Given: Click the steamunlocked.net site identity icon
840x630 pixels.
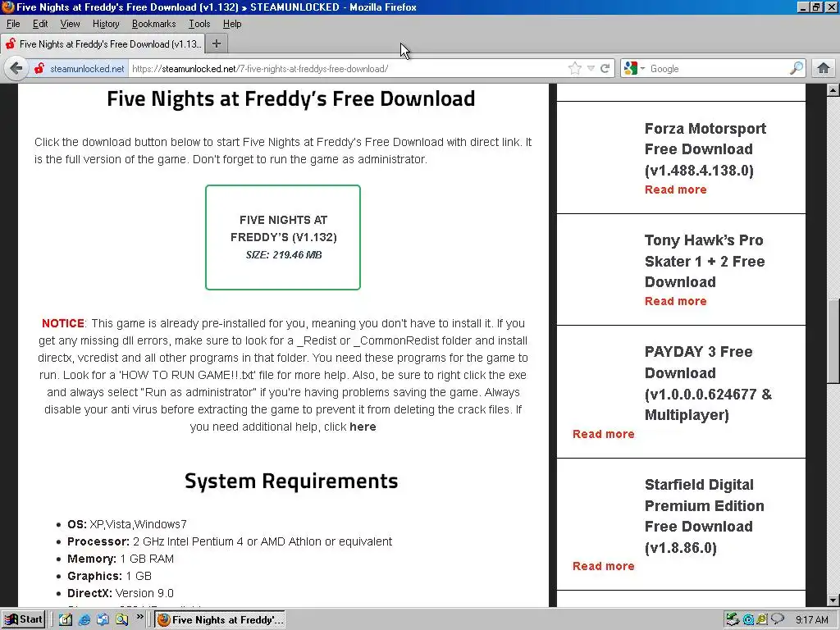Looking at the screenshot, I should pos(39,69).
